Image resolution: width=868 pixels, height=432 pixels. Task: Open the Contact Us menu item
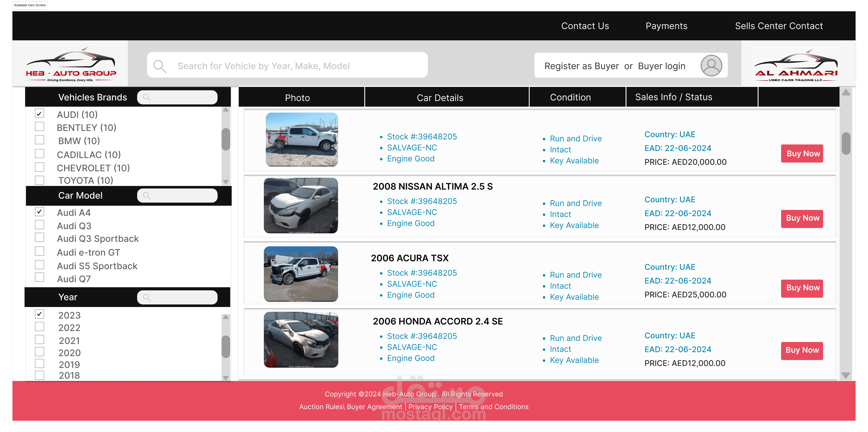pyautogui.click(x=585, y=26)
